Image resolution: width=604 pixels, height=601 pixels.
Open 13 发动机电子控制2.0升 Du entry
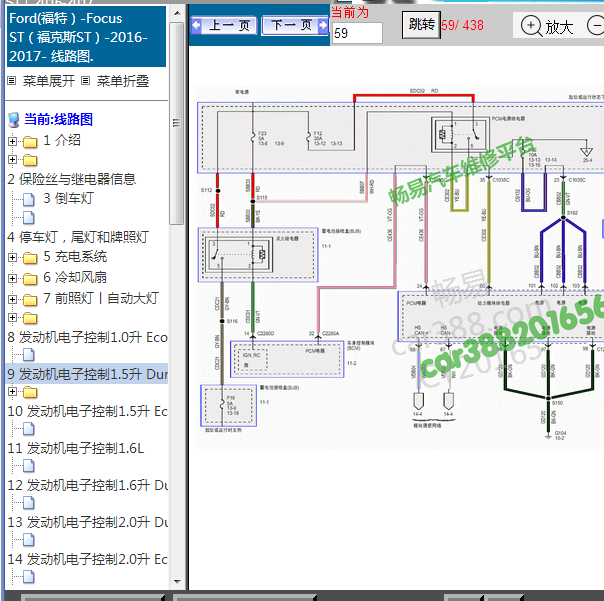tap(87, 522)
